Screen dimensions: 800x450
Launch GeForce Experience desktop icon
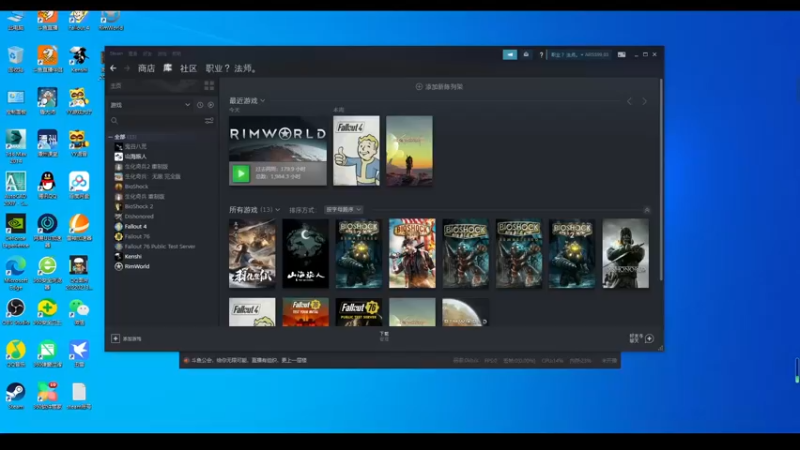click(x=16, y=231)
